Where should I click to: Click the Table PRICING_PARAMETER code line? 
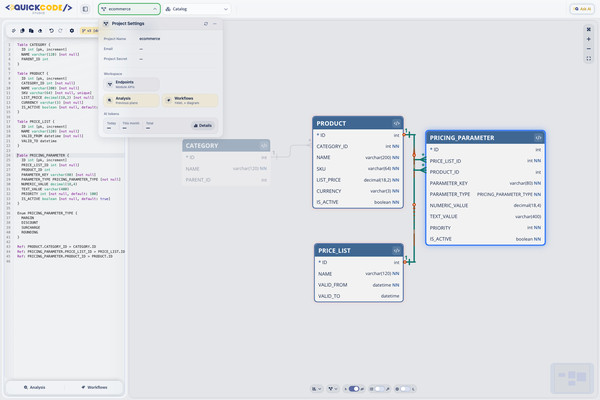click(43, 155)
